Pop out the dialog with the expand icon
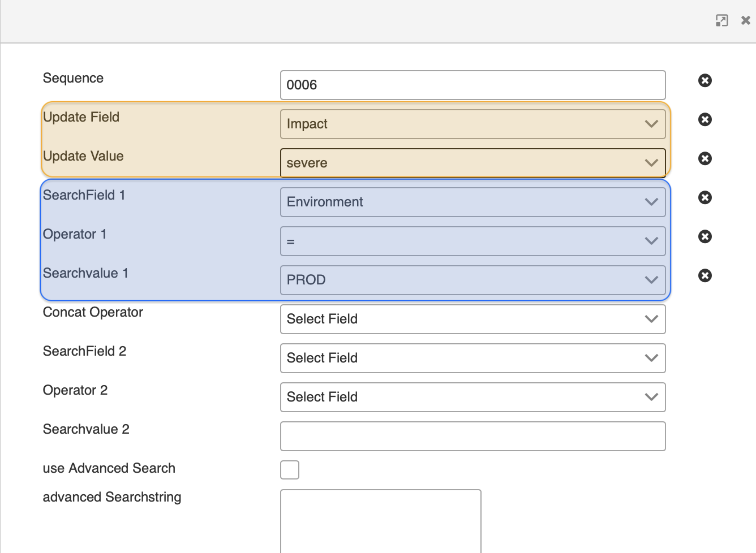Image resolution: width=756 pixels, height=553 pixels. point(721,21)
